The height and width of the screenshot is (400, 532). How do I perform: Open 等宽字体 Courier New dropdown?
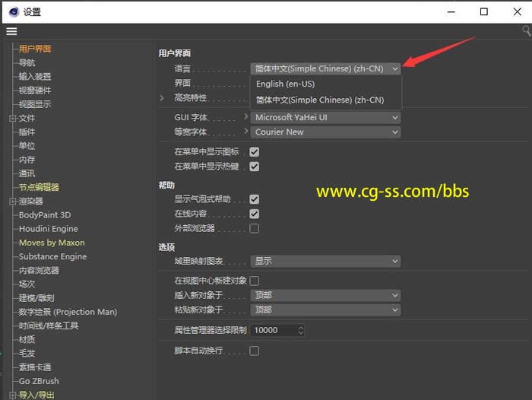point(325,132)
